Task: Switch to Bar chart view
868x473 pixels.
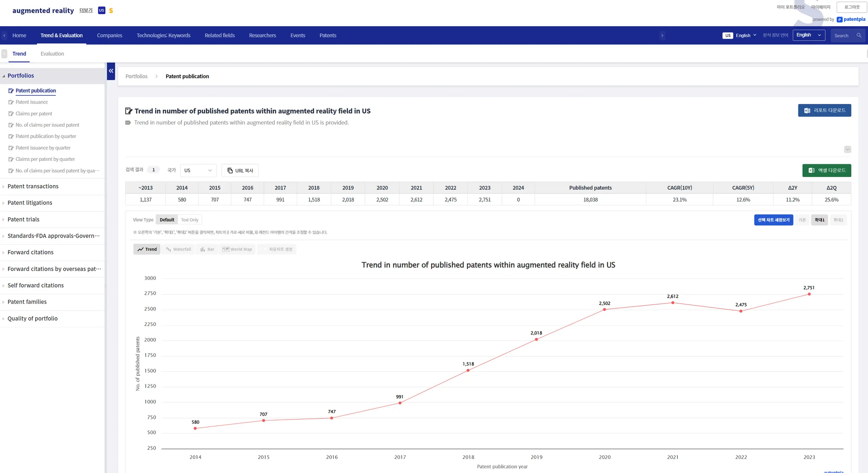Action: 207,249
